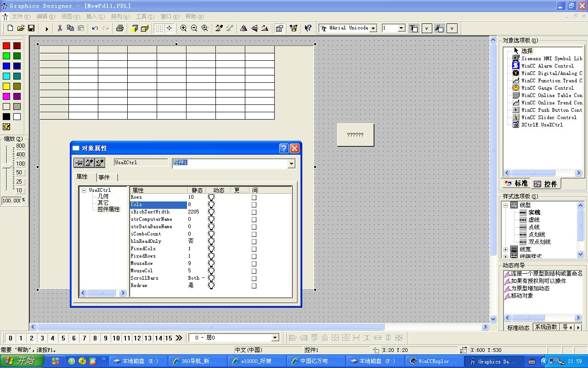Start runtime with the play arrow icon
The width and height of the screenshot is (588, 368).
click(x=46, y=28)
